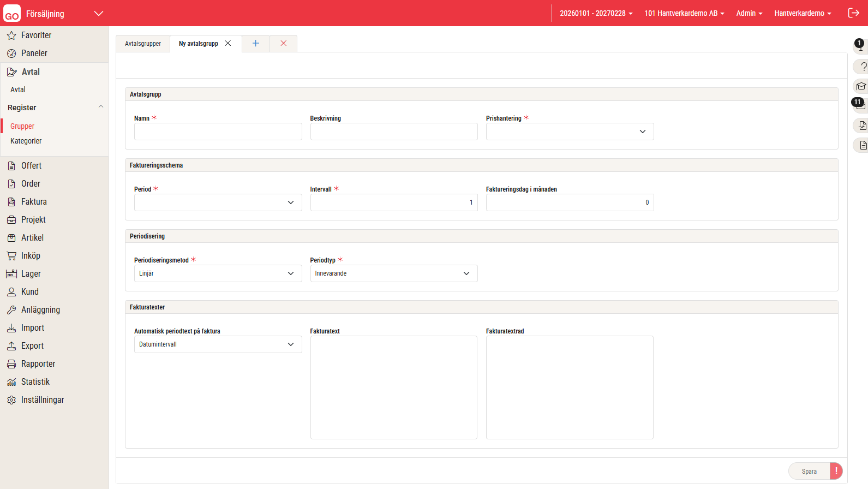This screenshot has height=489, width=868.
Task: Click into the Namn input field
Action: (x=218, y=132)
